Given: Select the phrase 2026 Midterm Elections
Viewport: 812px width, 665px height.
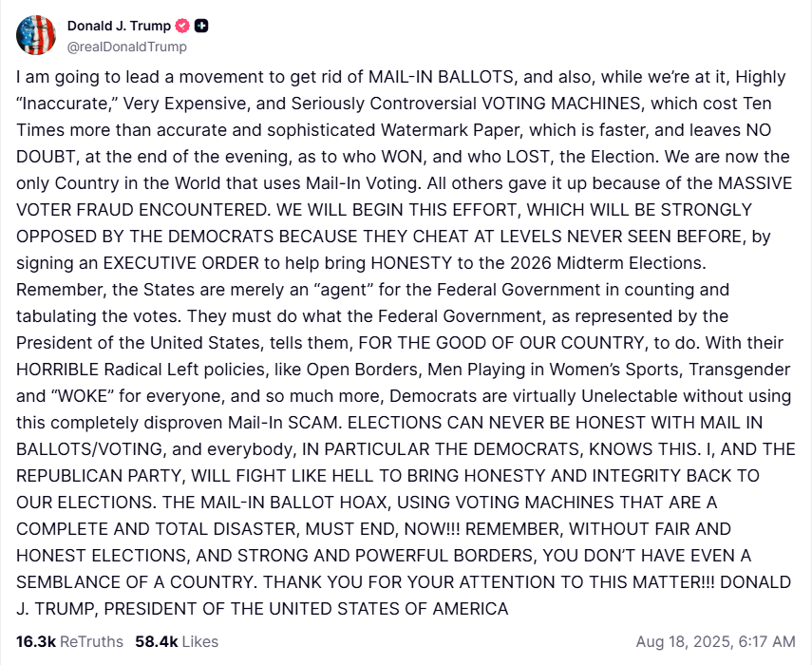Looking at the screenshot, I should (x=608, y=263).
